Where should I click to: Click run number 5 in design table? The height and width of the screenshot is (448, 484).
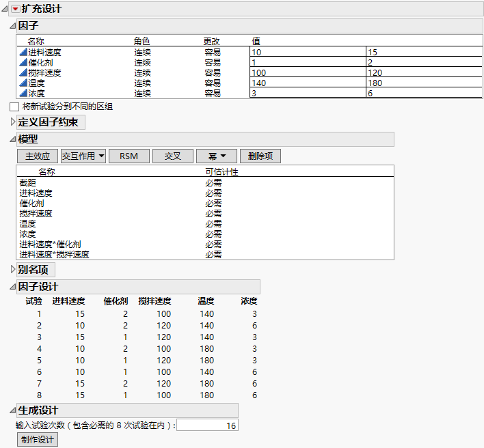[x=39, y=361]
